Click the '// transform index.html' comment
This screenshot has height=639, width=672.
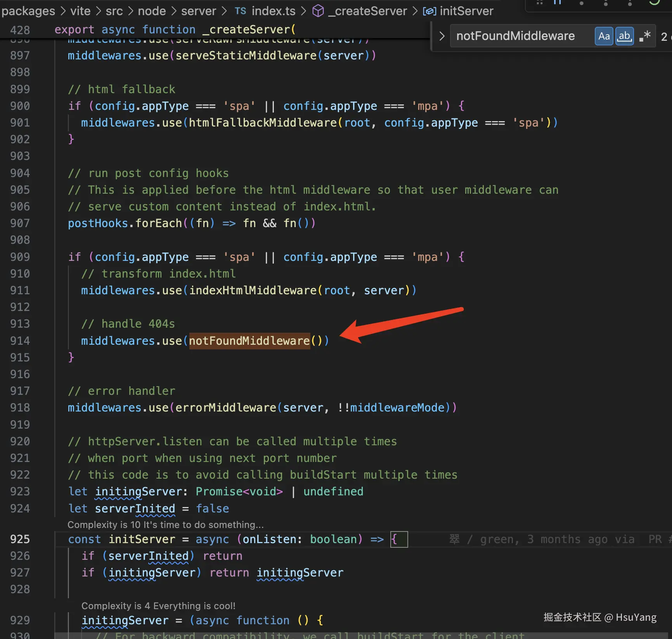coord(158,274)
